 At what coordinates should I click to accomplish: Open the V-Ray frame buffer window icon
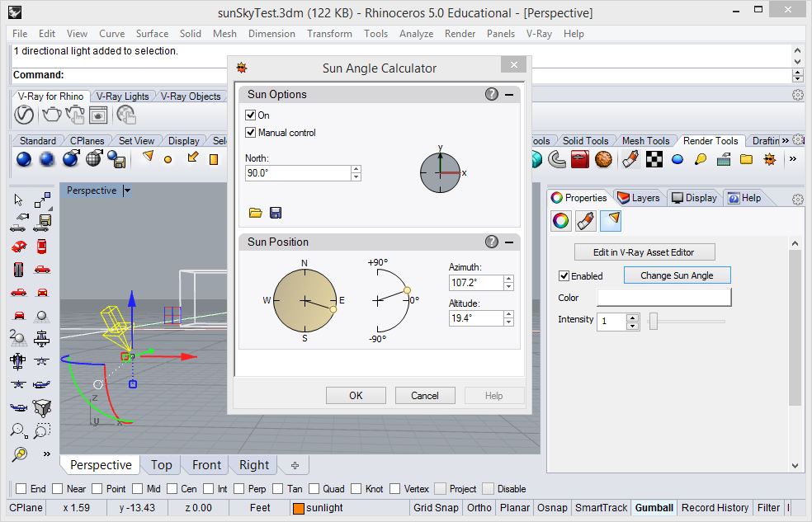pyautogui.click(x=98, y=115)
